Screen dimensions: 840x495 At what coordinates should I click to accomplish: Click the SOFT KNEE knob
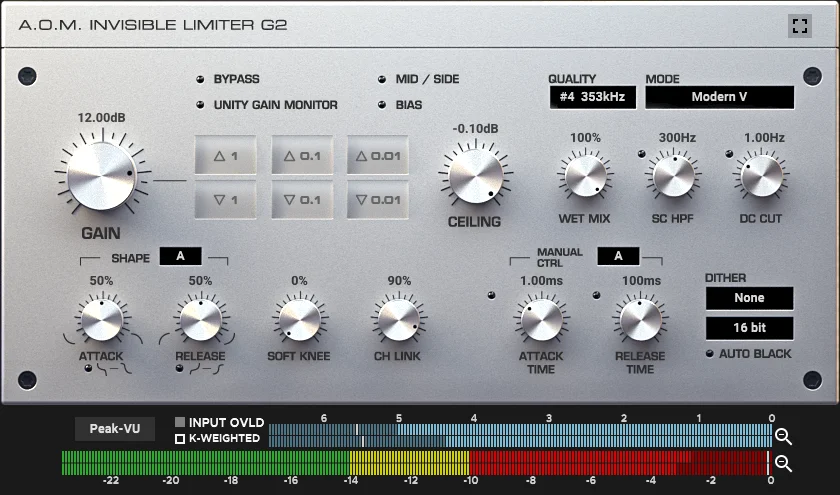299,320
